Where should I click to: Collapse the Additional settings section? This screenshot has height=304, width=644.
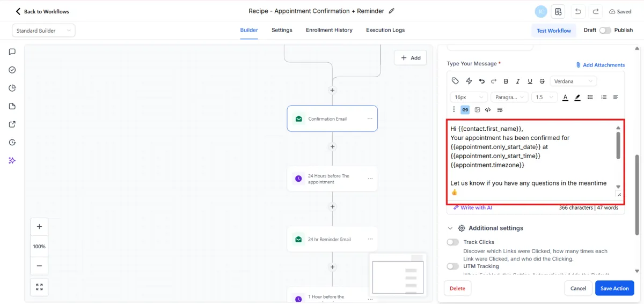point(450,228)
